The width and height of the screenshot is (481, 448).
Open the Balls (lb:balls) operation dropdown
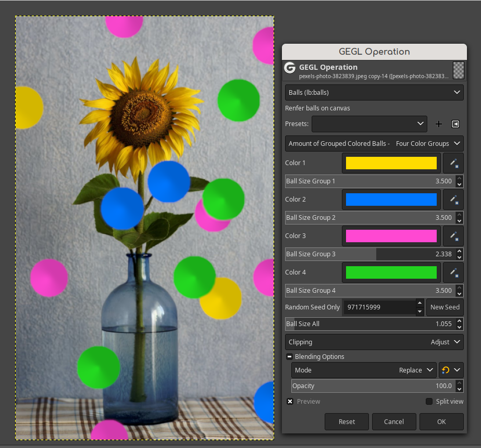click(374, 93)
